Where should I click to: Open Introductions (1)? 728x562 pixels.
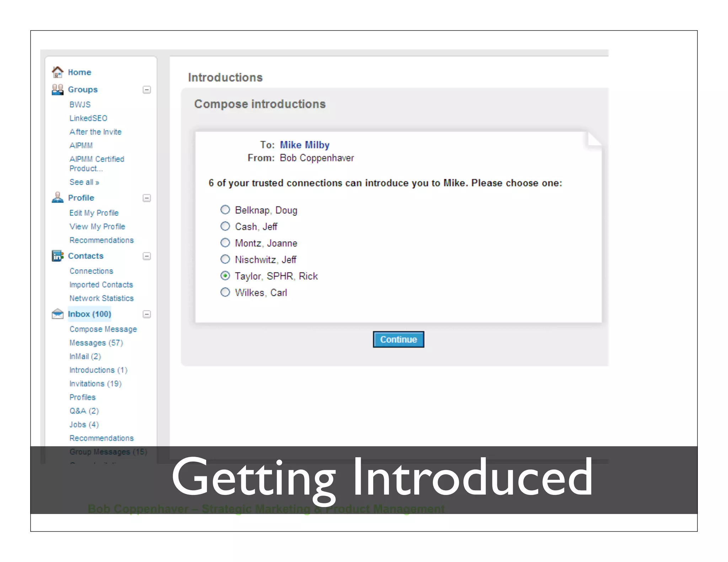click(x=98, y=370)
